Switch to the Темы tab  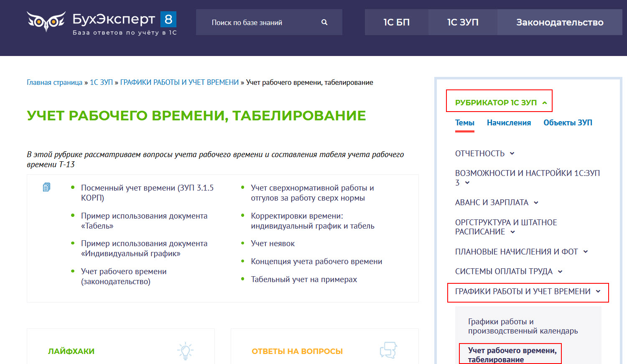465,123
